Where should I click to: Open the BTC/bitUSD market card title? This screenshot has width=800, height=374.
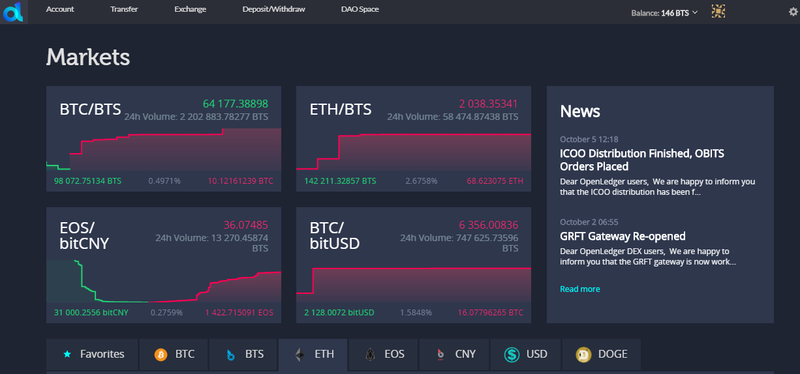[x=335, y=235]
